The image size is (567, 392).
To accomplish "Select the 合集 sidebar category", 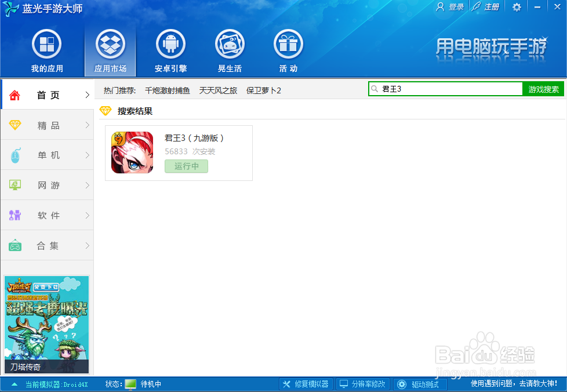I will [48, 245].
